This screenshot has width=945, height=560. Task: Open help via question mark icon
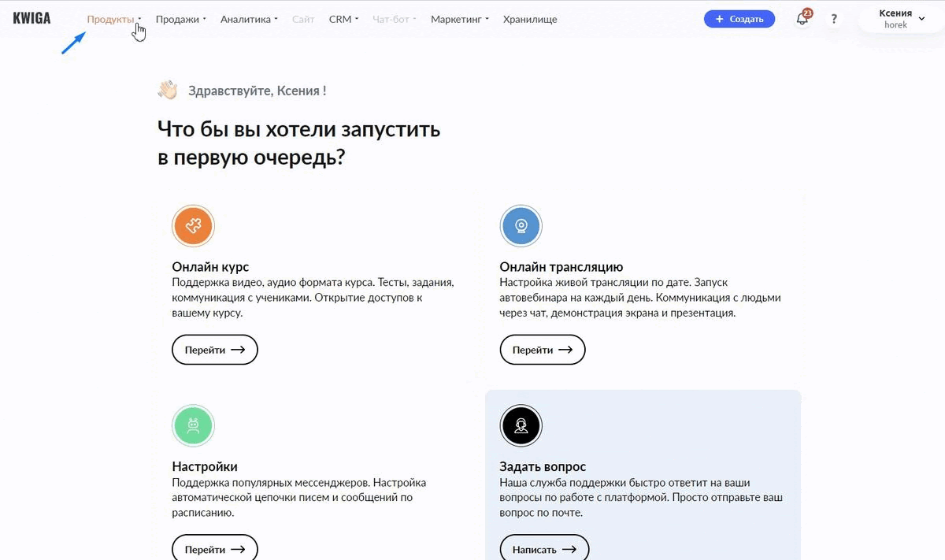click(x=834, y=19)
